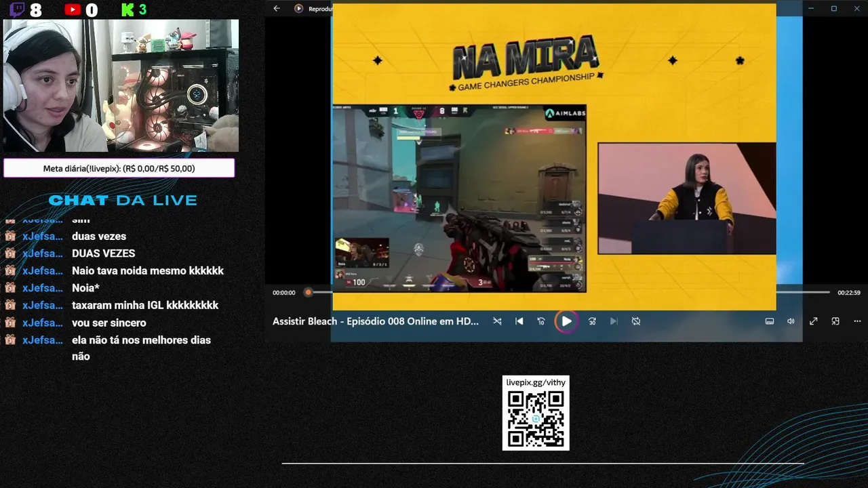
Task: Play the Bleach episode video
Action: [x=566, y=321]
